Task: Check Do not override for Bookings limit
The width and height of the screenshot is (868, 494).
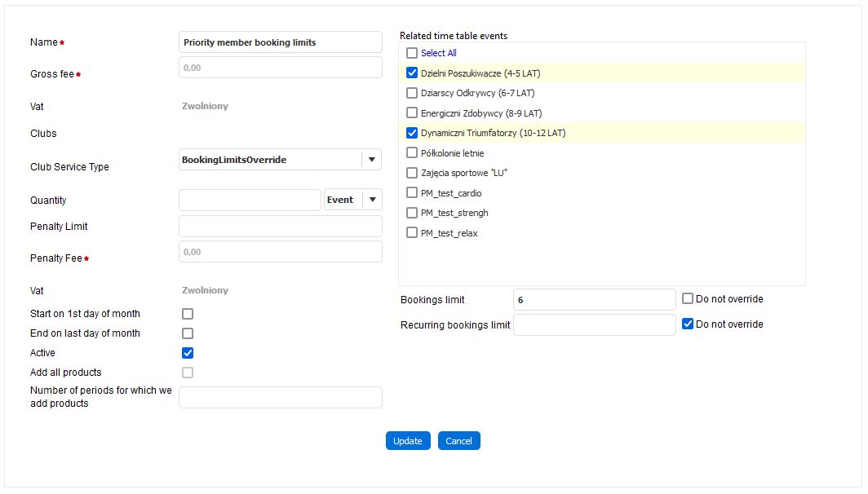Action: [x=688, y=299]
